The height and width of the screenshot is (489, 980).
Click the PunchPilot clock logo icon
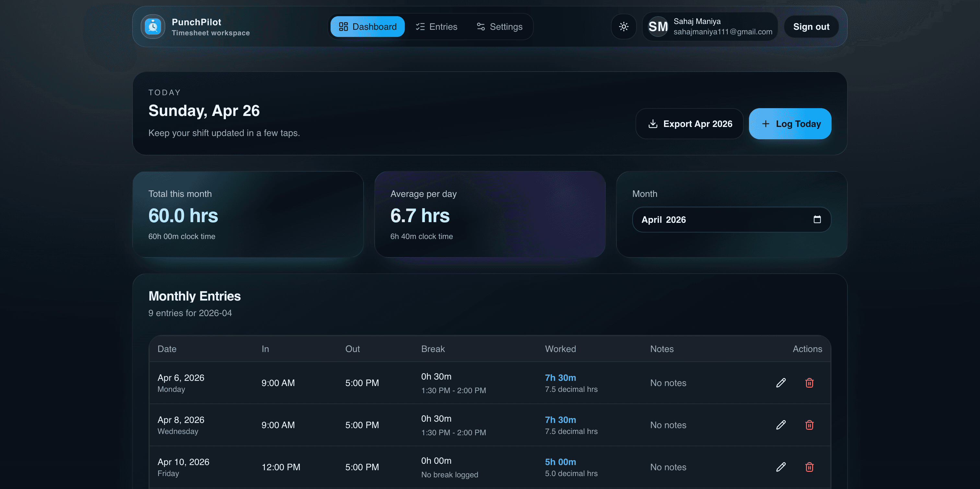pyautogui.click(x=153, y=27)
